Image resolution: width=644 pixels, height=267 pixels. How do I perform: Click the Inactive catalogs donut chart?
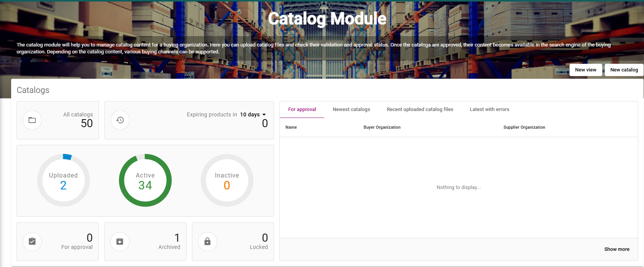tap(227, 180)
